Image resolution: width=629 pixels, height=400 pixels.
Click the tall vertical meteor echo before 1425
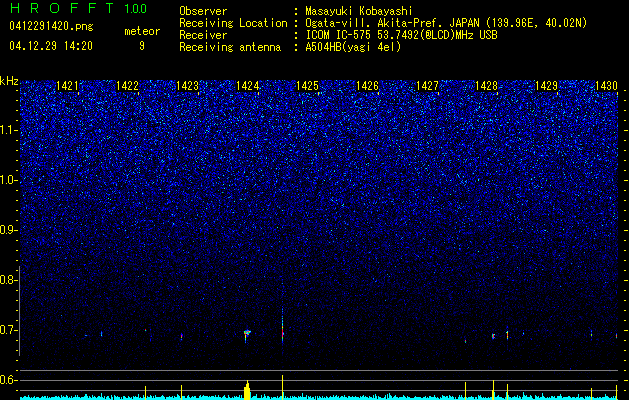tap(282, 325)
